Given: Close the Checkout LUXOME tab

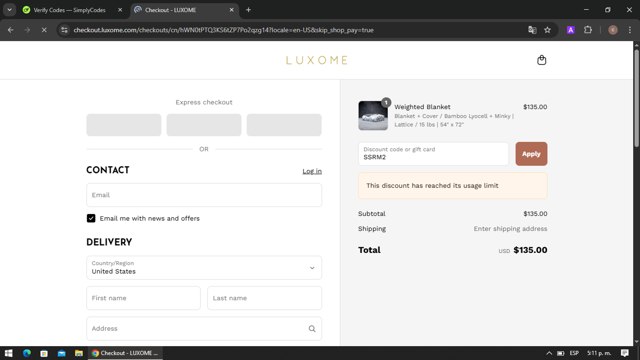Looking at the screenshot, I should 231,10.
